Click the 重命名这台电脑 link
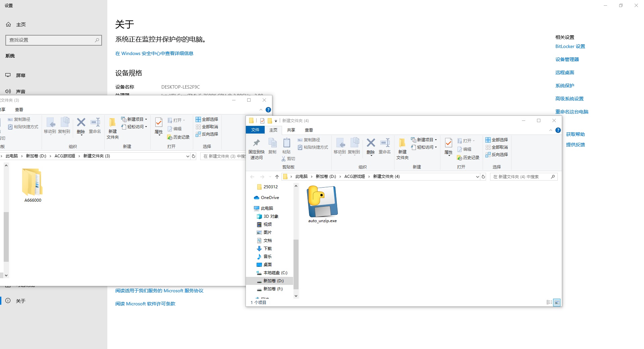644x349 pixels. pos(572,112)
